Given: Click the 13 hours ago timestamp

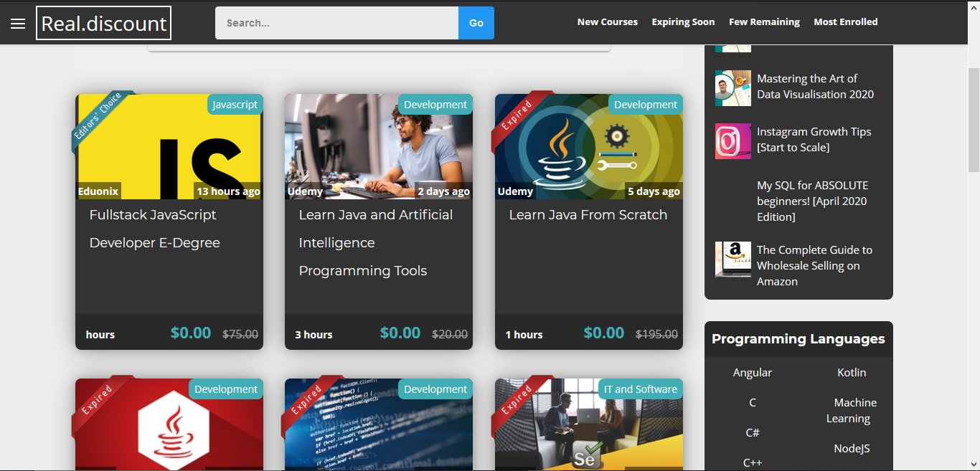Looking at the screenshot, I should coord(228,191).
